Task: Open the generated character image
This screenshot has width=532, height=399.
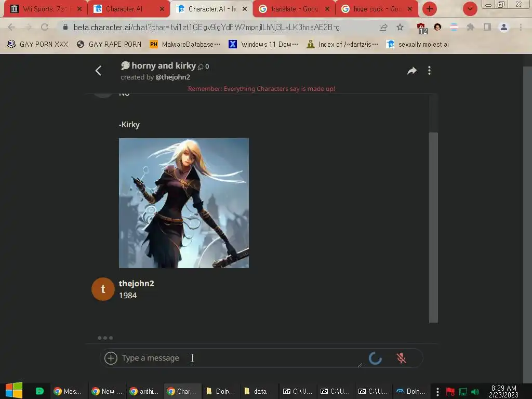Action: 183,203
